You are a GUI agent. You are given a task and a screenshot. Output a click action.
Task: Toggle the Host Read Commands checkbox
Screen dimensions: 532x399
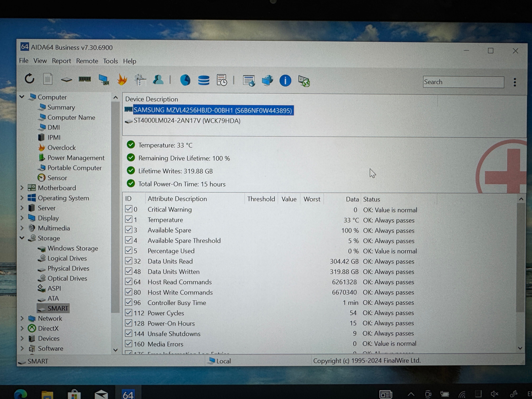(129, 281)
